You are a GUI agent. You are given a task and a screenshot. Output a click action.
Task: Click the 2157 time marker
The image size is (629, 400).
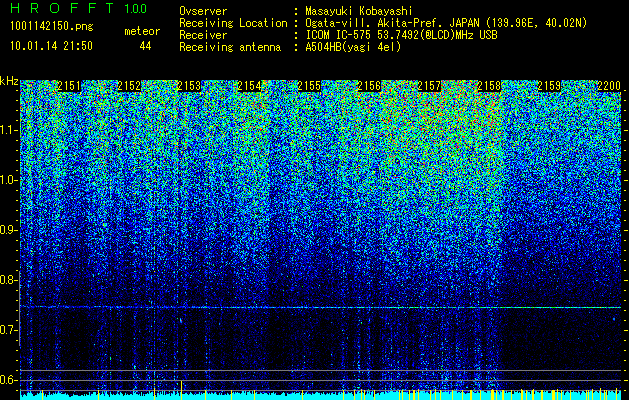click(429, 86)
